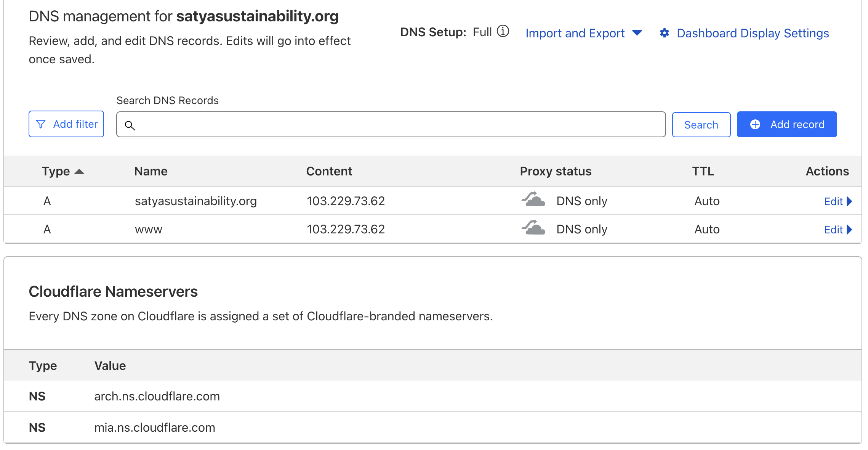This screenshot has width=868, height=450.
Task: Click the A type cell in satyasustainability.org row
Action: click(47, 201)
